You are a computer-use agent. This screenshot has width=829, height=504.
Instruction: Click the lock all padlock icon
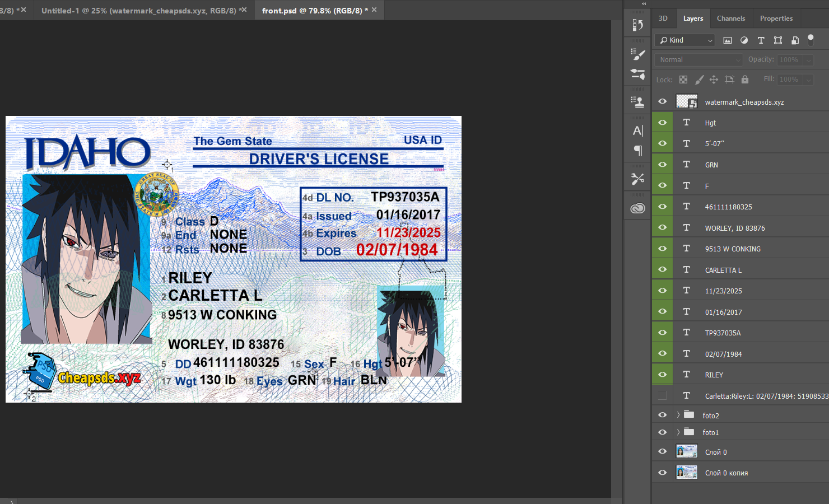[745, 80]
